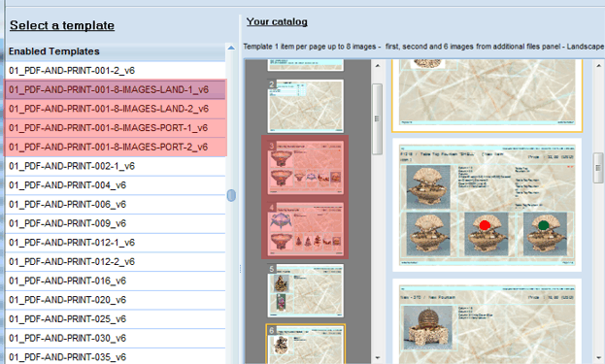
Task: Click the thumbnail panel scroll up arrow
Action: pos(378,66)
